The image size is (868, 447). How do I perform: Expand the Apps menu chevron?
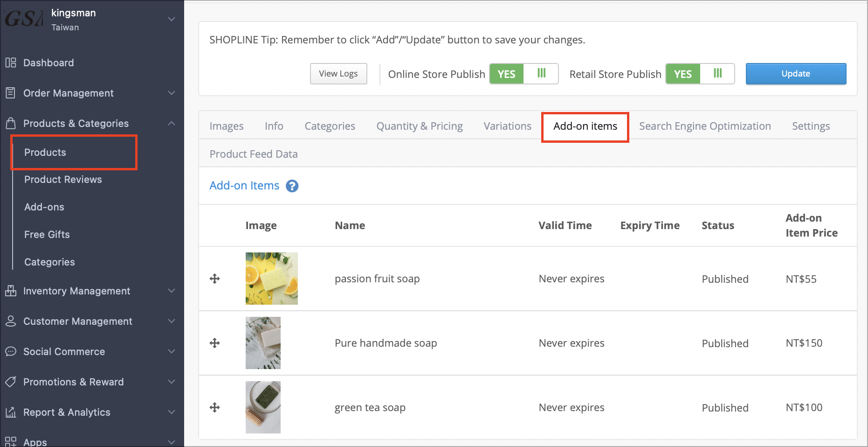pos(172,441)
